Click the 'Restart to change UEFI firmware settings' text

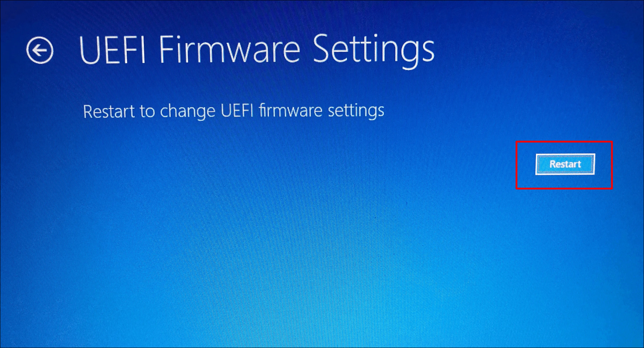tap(233, 111)
